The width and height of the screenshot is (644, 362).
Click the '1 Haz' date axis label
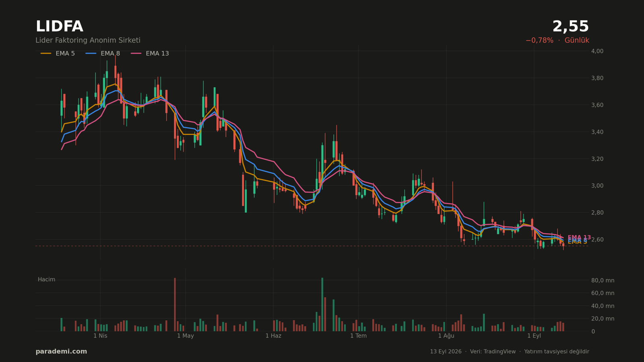pyautogui.click(x=273, y=336)
